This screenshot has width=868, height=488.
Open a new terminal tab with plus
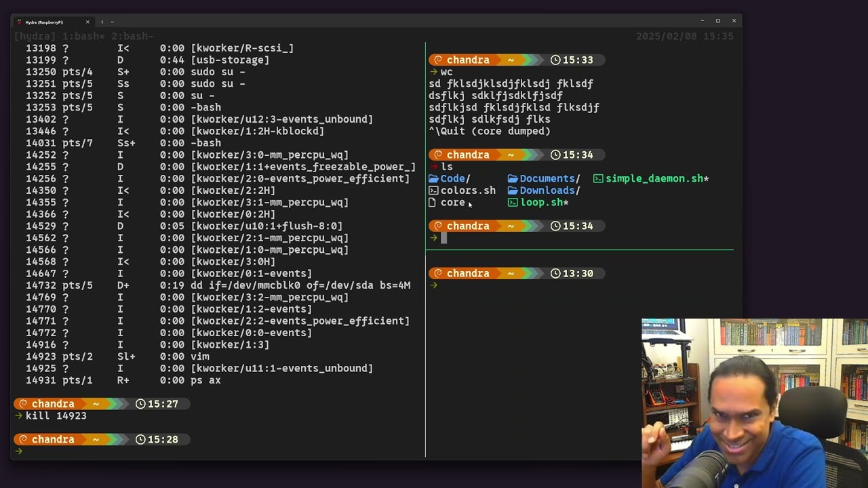102,22
